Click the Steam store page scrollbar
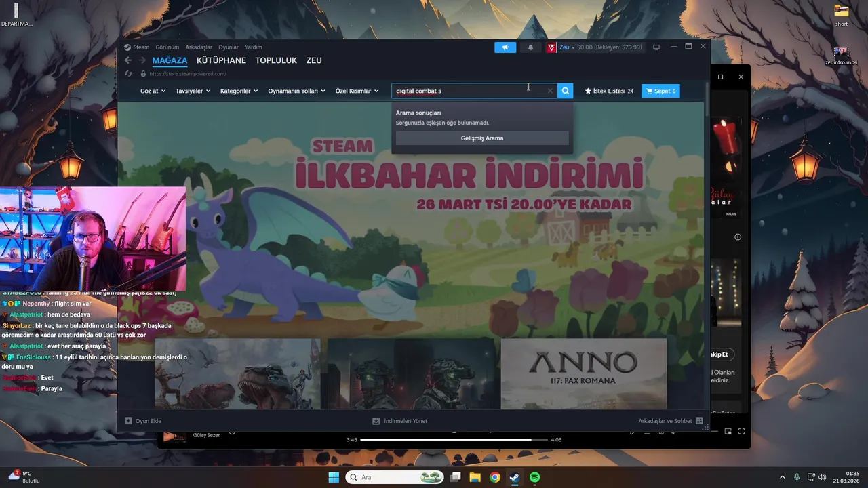Screen dimensions: 868x488 [707, 98]
